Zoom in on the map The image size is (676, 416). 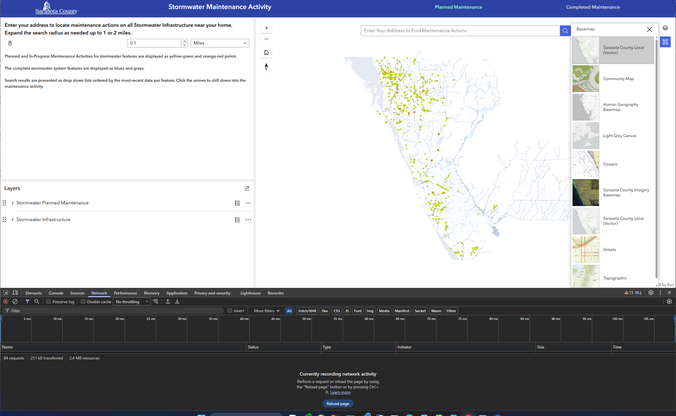pyautogui.click(x=266, y=28)
